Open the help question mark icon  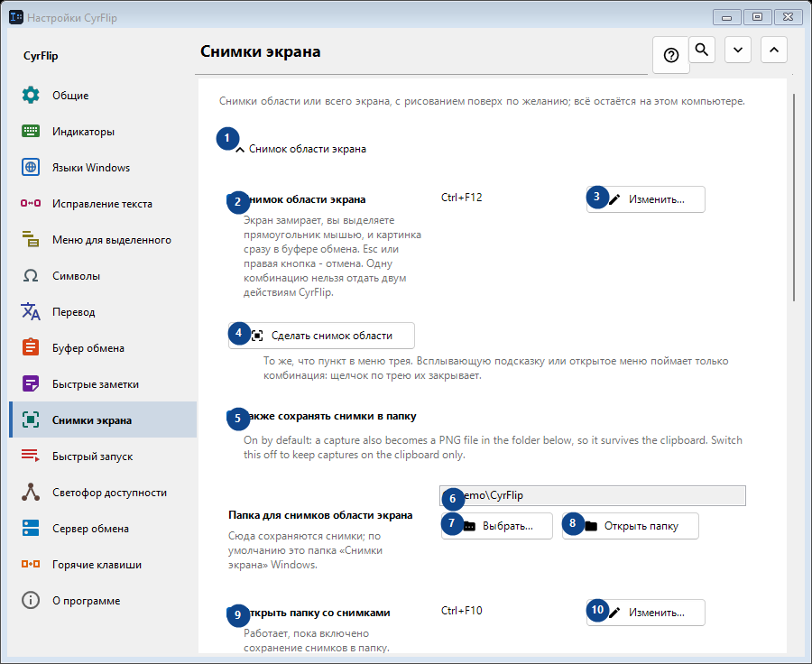coord(671,55)
